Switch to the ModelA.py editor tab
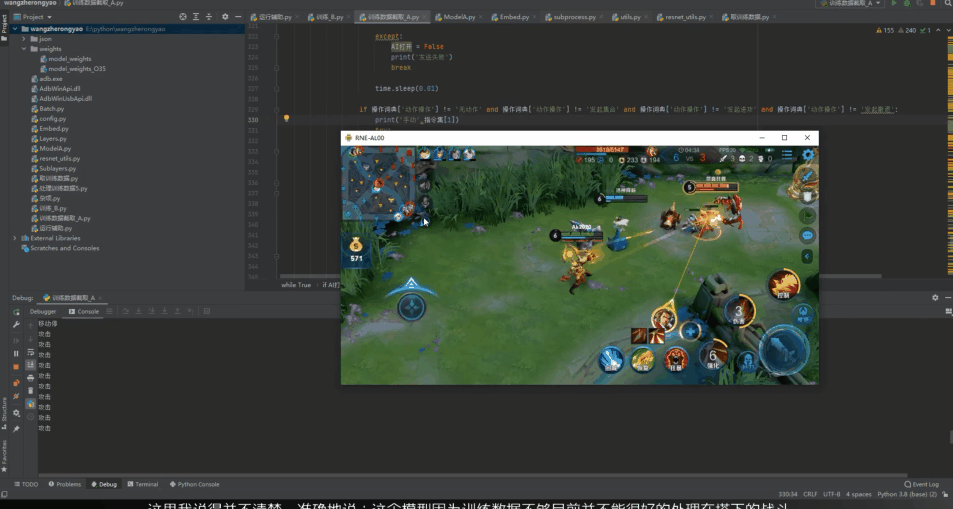The image size is (953, 509). click(458, 17)
